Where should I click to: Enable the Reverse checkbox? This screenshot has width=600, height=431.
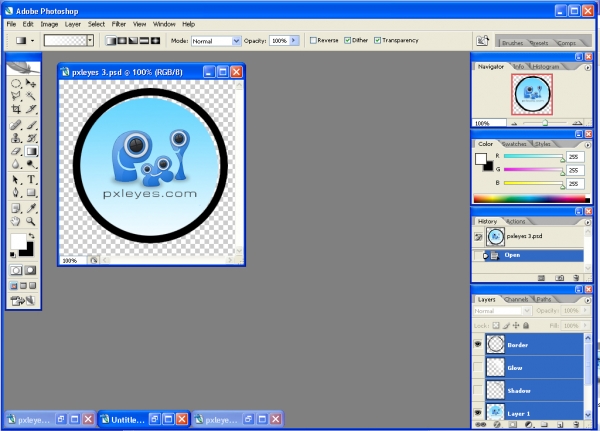(x=313, y=40)
